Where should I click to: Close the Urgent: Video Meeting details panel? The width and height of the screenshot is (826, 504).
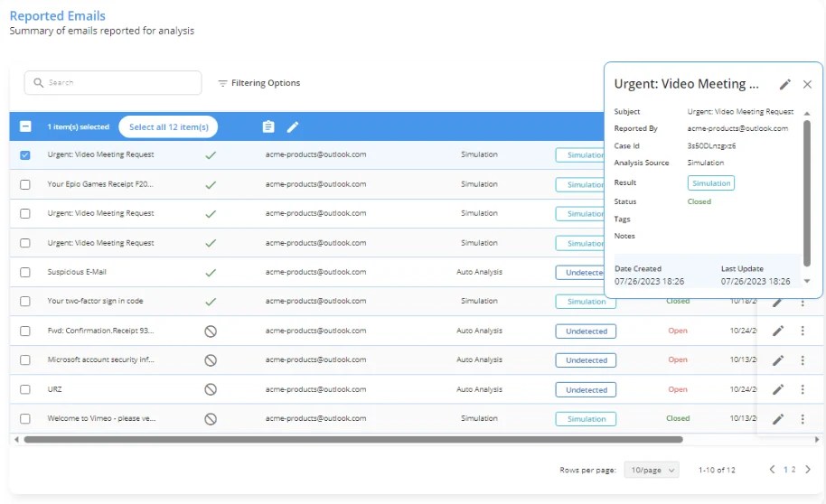point(807,84)
